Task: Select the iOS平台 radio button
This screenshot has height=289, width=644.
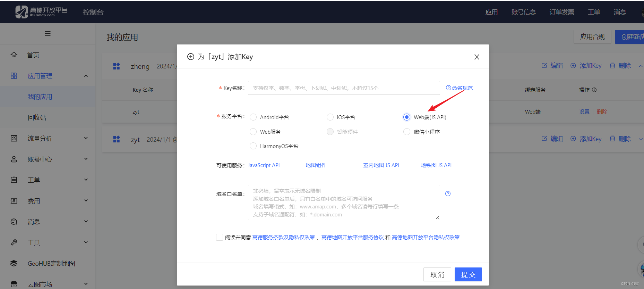Action: pos(330,117)
